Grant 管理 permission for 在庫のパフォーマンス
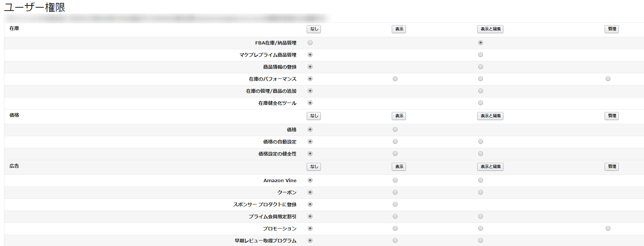 coord(608,79)
